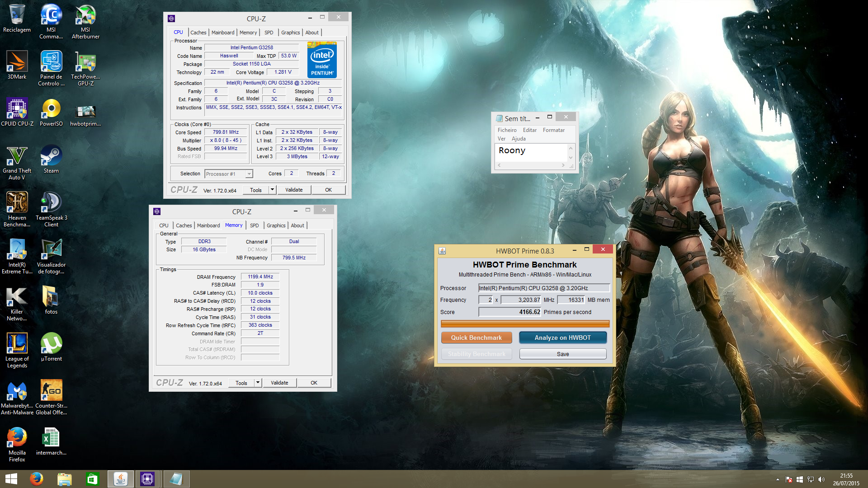
Task: Open Memory tab in top CPU-Z window
Action: (x=248, y=33)
